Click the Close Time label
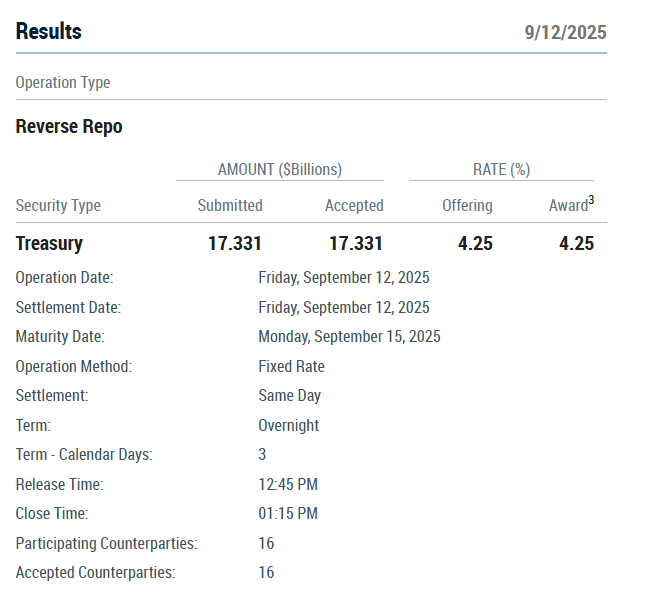 52,513
